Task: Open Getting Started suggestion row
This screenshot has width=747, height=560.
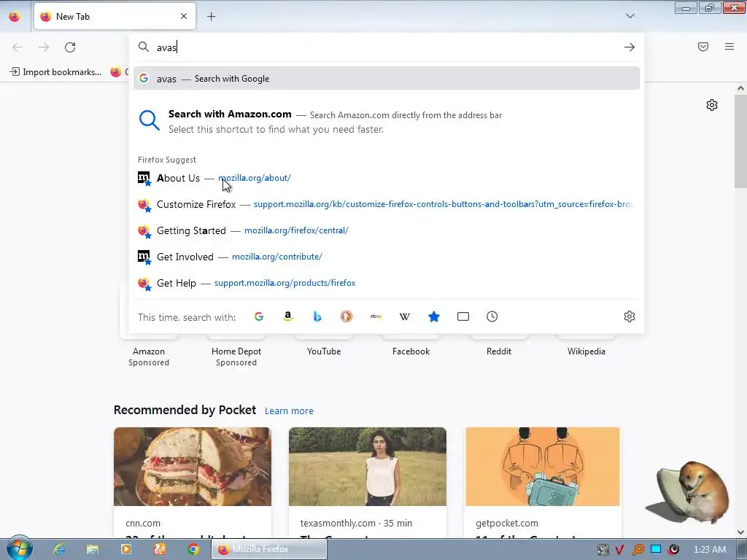Action: coord(387,230)
